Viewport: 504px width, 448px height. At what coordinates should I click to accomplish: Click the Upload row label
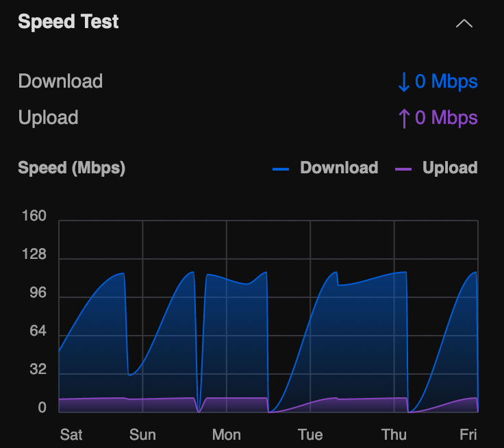48,118
